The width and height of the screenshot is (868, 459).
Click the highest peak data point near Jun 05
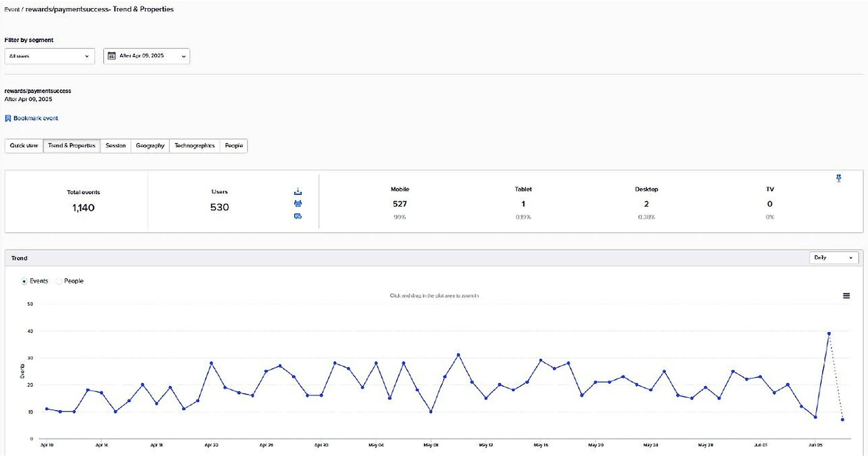tap(829, 334)
